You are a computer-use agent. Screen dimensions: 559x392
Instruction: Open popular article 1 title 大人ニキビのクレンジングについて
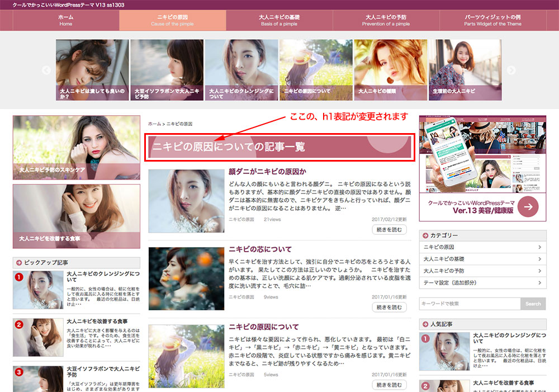pyautogui.click(x=509, y=338)
